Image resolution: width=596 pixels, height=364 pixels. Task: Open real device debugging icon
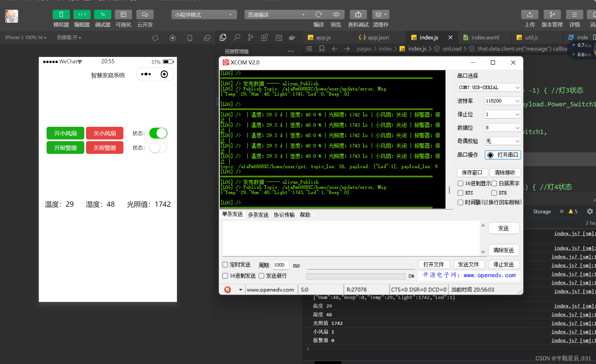tap(358, 15)
